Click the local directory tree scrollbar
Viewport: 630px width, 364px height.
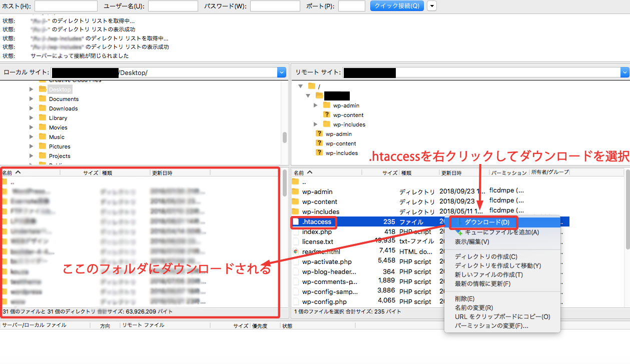coord(284,137)
